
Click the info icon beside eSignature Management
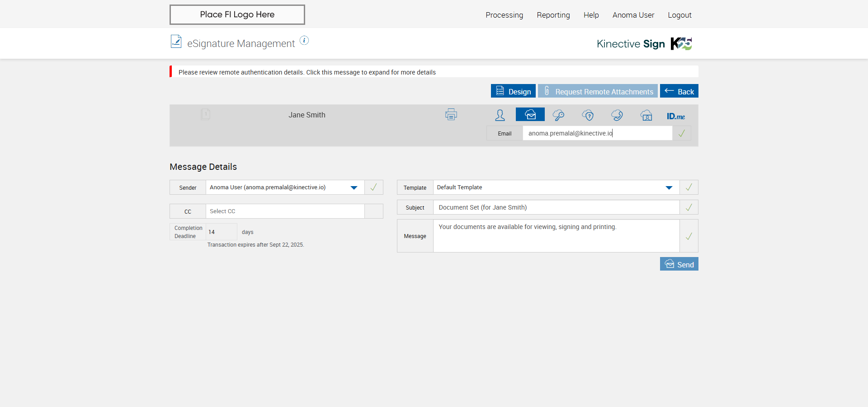pos(304,41)
